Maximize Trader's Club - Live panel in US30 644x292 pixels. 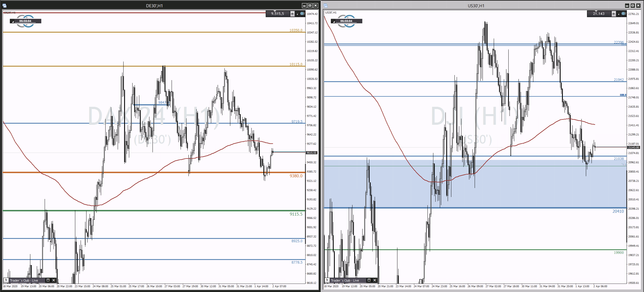pos(369,280)
